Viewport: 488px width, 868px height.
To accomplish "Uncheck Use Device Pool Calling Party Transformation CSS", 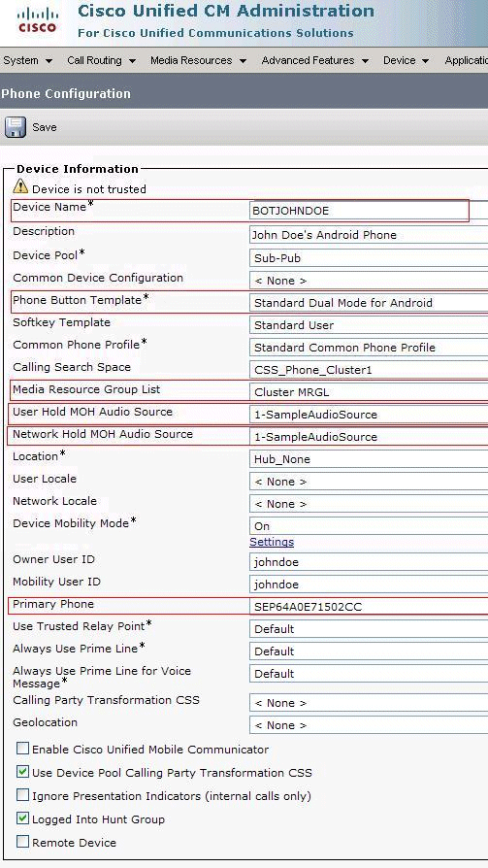I will pyautogui.click(x=22, y=772).
